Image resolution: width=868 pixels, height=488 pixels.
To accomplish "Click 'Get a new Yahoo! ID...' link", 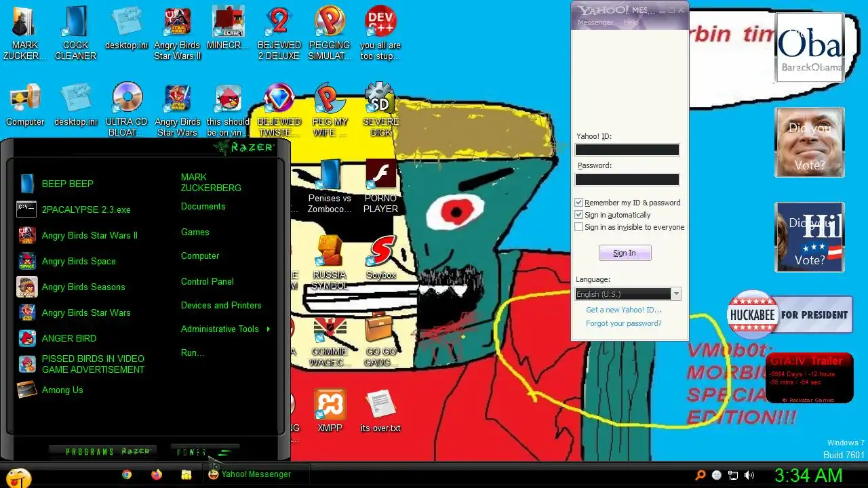I will (624, 310).
